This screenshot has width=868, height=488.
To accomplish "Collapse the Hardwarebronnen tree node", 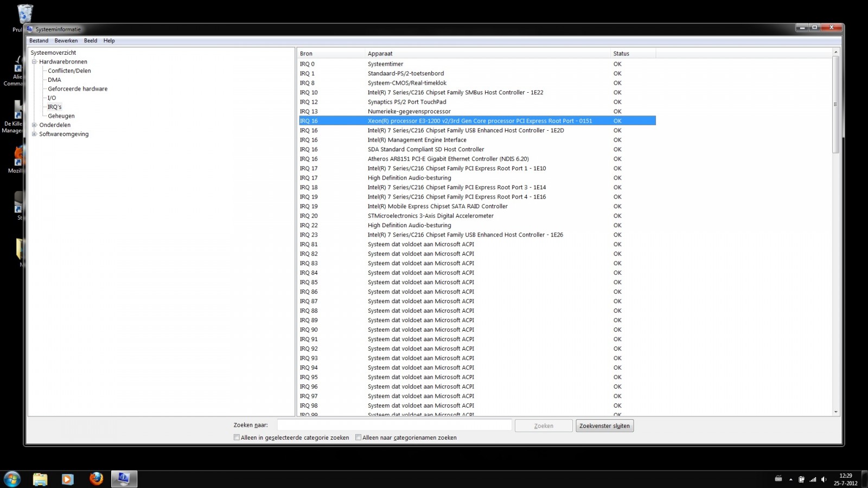I will [34, 62].
